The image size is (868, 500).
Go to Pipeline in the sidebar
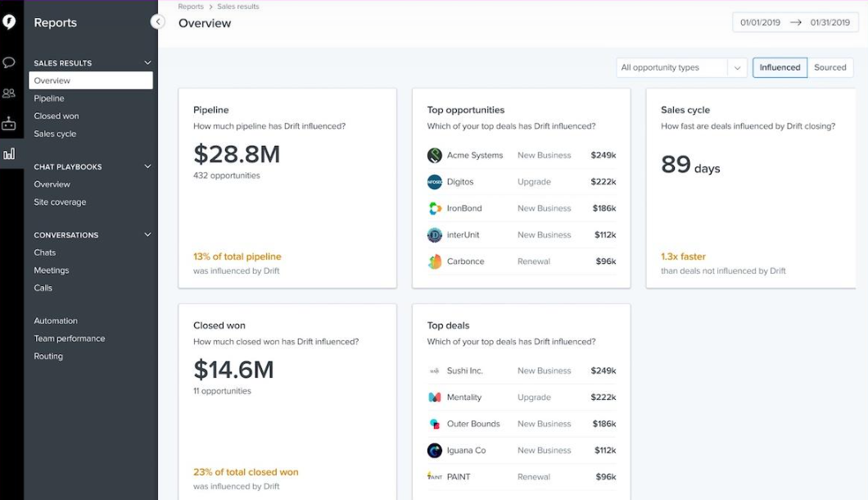[49, 98]
